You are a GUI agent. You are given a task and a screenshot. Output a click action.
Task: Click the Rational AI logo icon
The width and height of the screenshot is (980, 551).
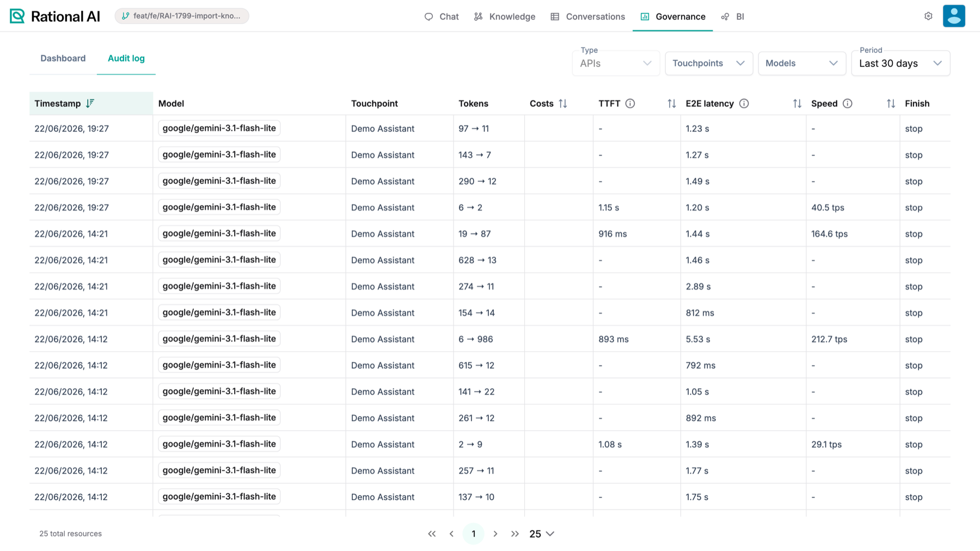tap(17, 16)
